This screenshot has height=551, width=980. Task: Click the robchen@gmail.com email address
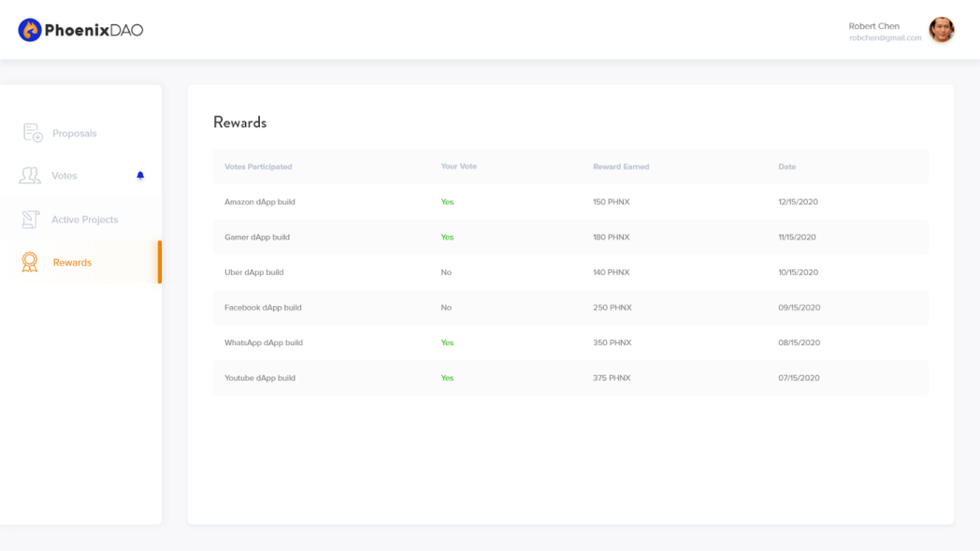point(885,37)
